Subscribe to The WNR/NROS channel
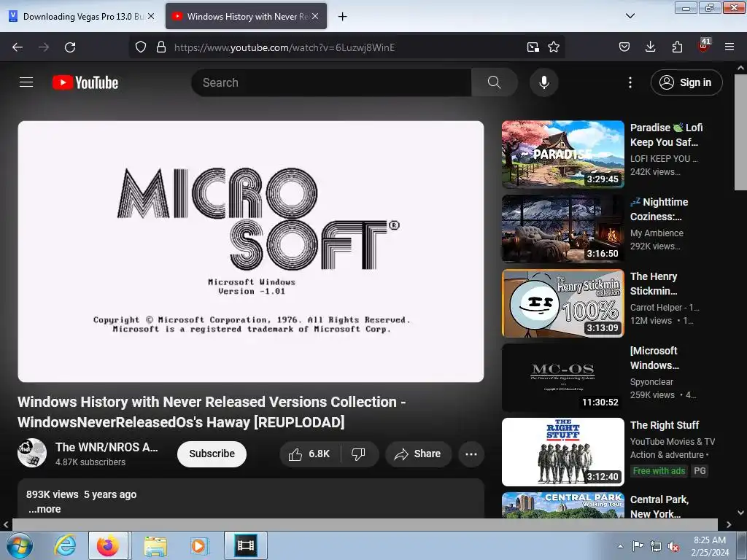The image size is (747, 560). click(x=212, y=454)
